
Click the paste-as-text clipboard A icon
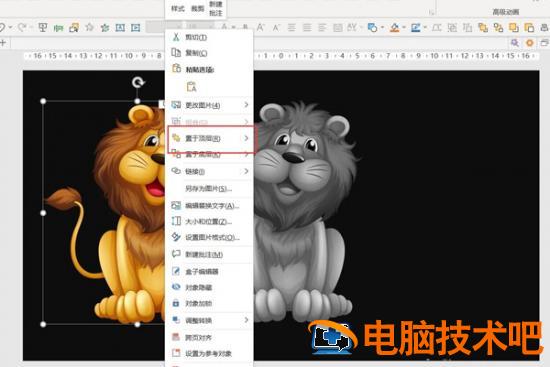[191, 86]
